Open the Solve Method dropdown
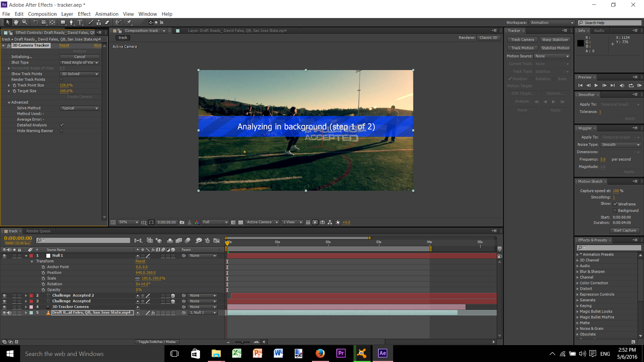Viewport: 644px width, 362px height. coord(80,108)
